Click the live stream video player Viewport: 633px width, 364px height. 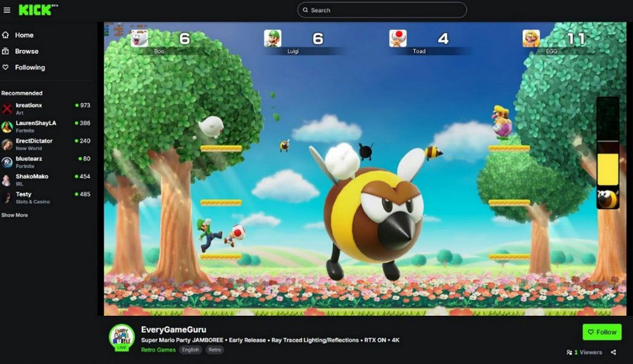click(365, 169)
